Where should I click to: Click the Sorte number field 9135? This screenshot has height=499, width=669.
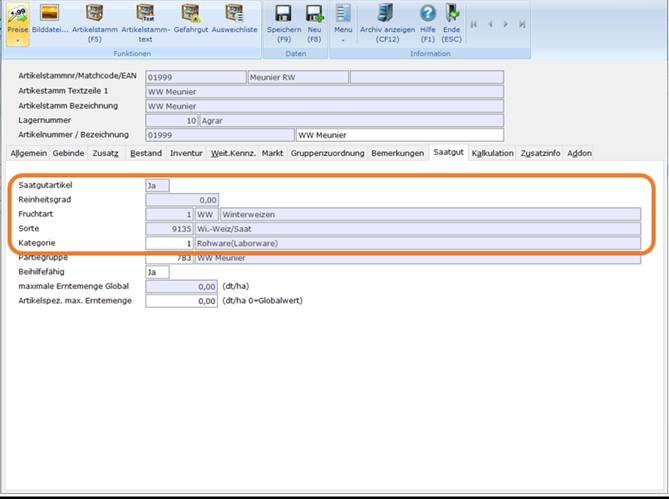point(169,229)
